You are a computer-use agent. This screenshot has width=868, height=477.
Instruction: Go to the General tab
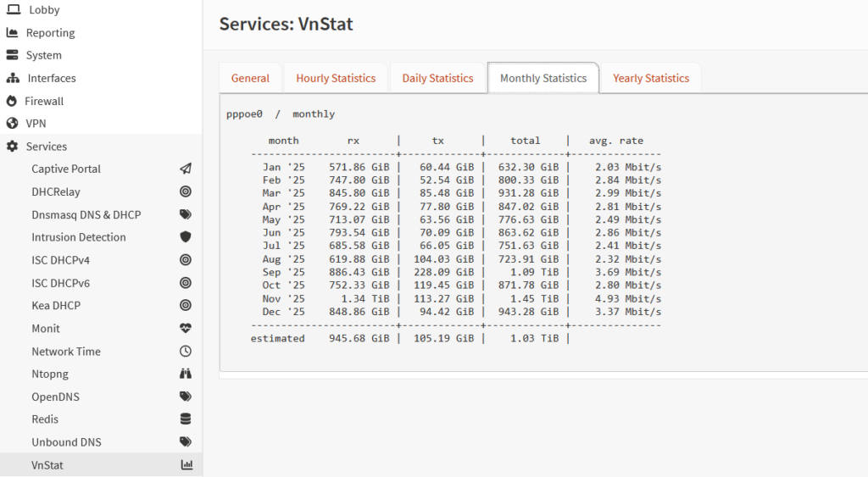250,78
